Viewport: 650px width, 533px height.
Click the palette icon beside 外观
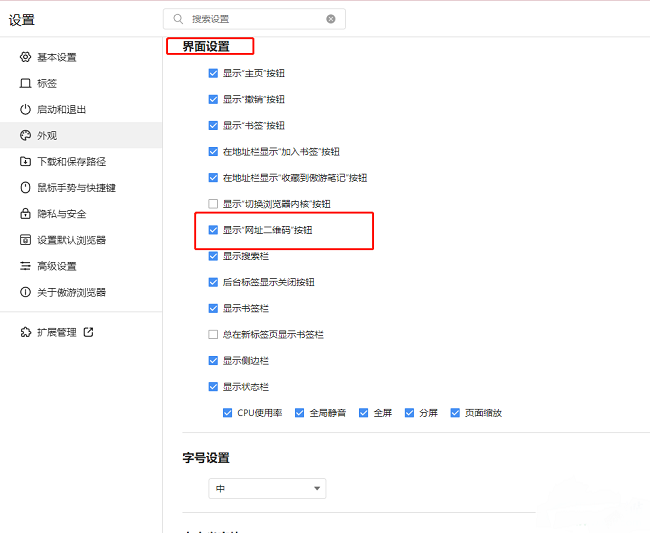(25, 135)
